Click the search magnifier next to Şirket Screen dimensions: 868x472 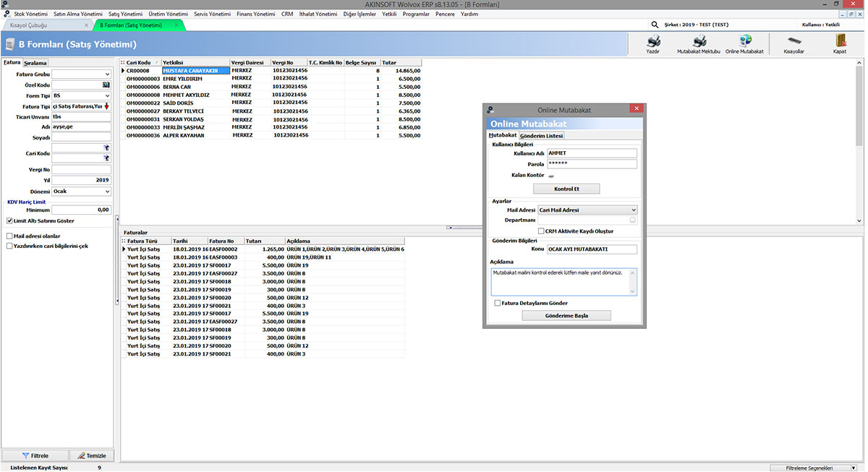tap(655, 25)
